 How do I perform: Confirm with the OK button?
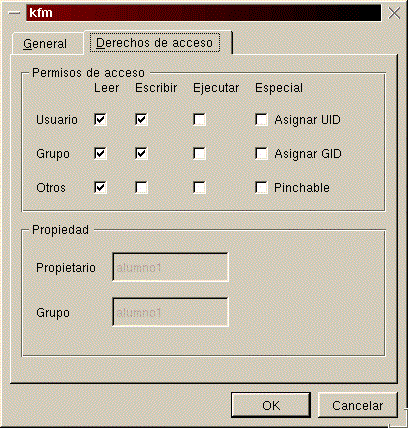(x=271, y=405)
